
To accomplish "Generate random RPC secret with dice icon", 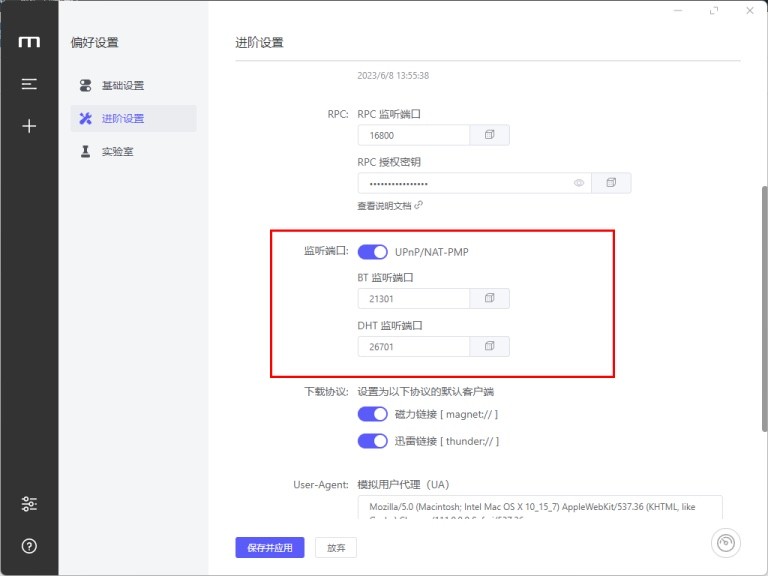I will [x=611, y=183].
